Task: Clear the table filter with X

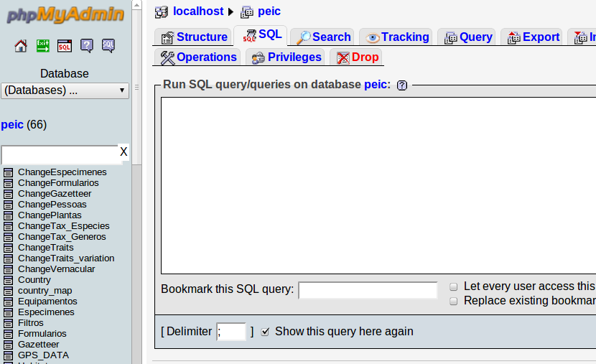Action: (x=124, y=152)
